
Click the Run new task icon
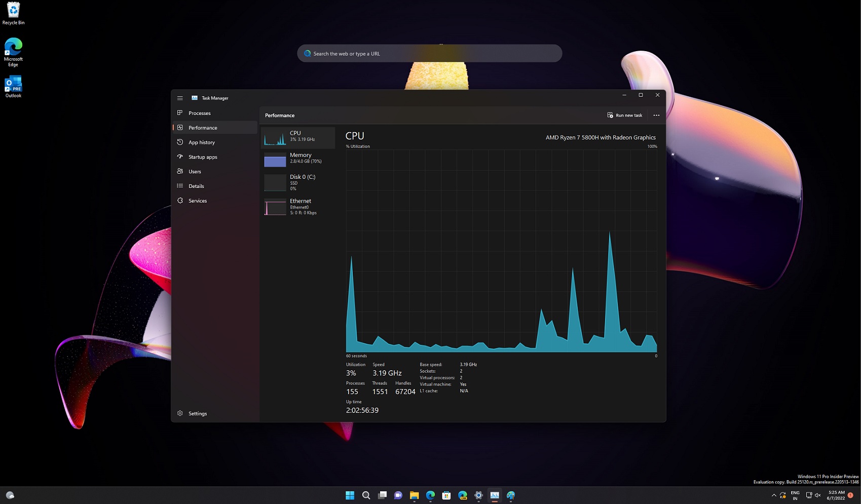click(x=610, y=115)
